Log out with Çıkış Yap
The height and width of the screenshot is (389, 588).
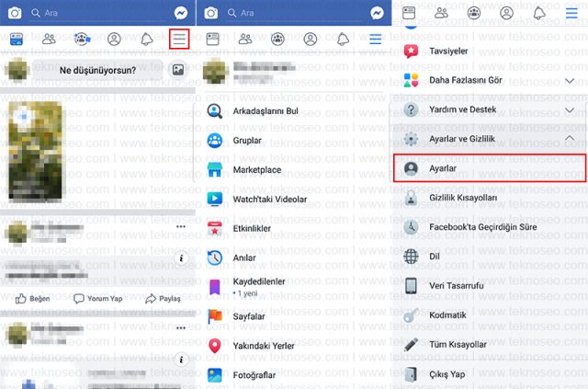(490, 374)
